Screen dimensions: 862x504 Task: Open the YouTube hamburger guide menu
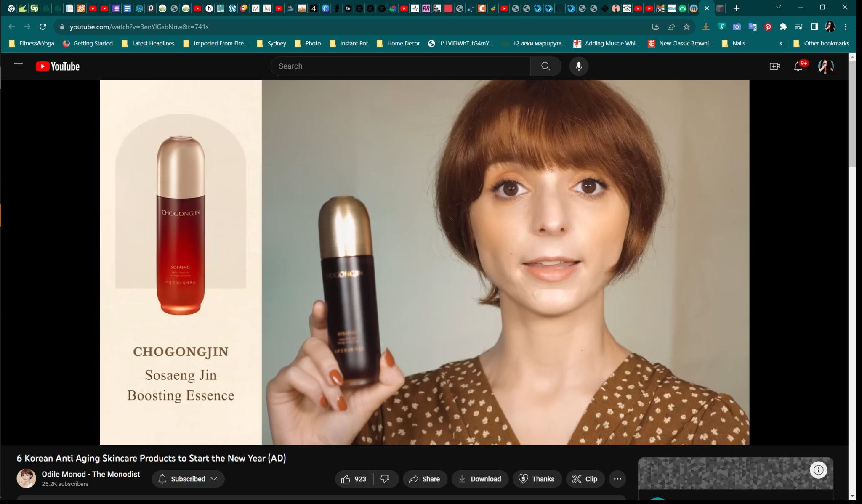coord(18,66)
